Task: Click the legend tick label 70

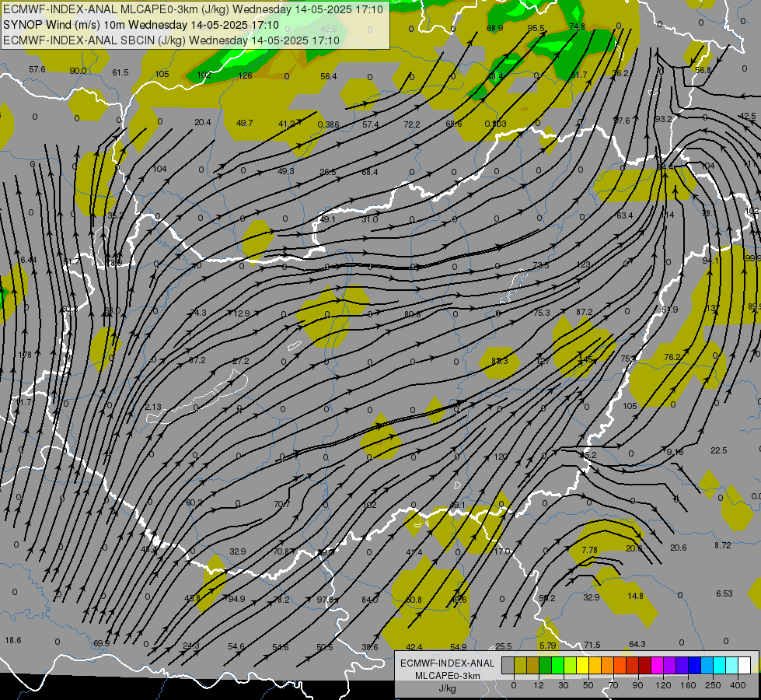Action: (613, 685)
